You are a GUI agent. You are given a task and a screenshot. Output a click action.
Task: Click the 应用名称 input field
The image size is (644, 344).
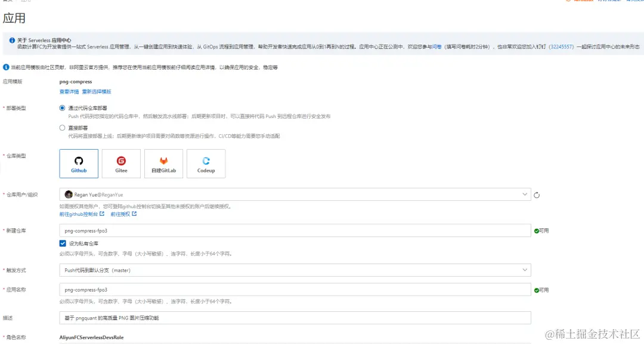pos(295,290)
